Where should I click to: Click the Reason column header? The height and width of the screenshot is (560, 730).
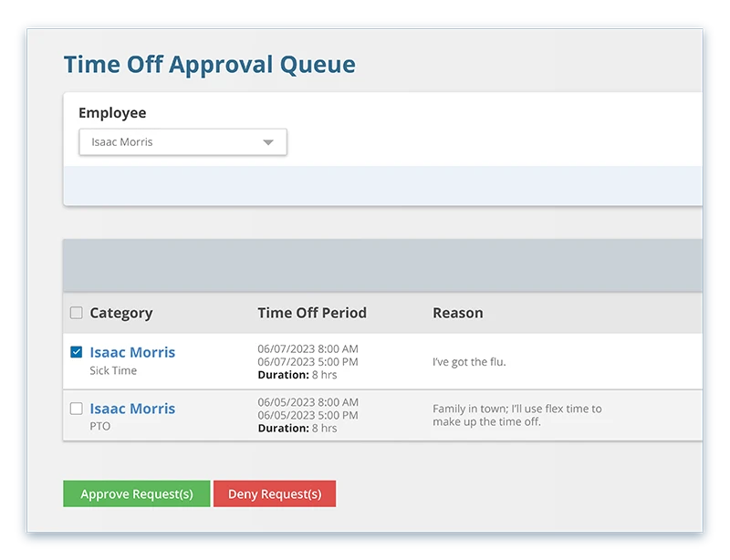coord(457,313)
